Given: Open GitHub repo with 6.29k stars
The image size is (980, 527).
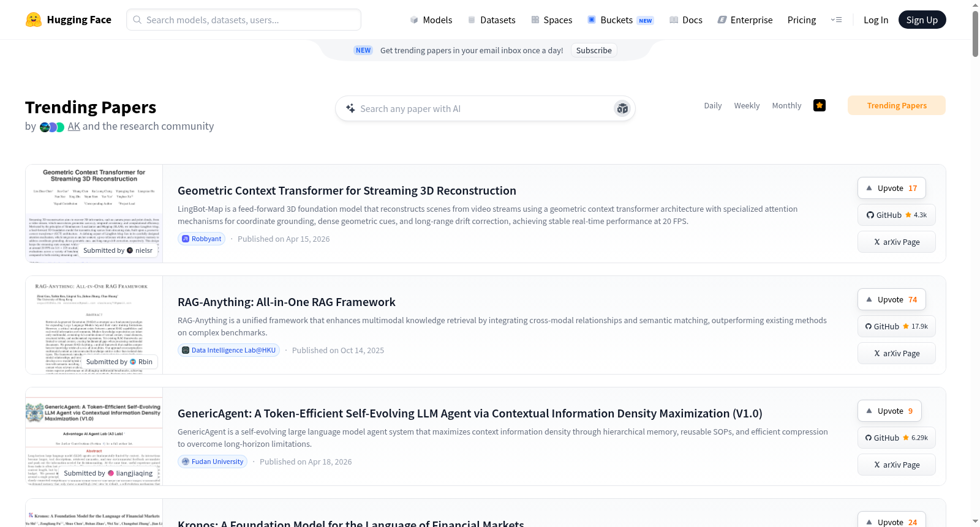Looking at the screenshot, I should 897,438.
